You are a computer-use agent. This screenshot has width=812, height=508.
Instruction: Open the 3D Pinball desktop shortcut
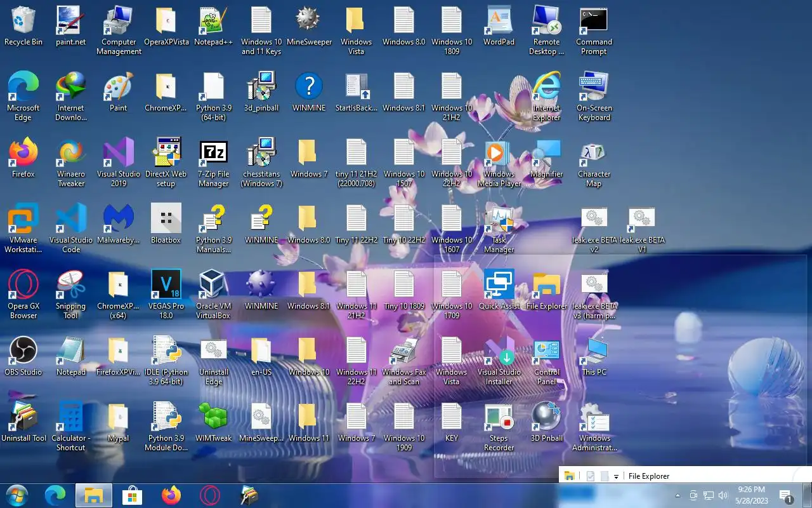point(547,422)
